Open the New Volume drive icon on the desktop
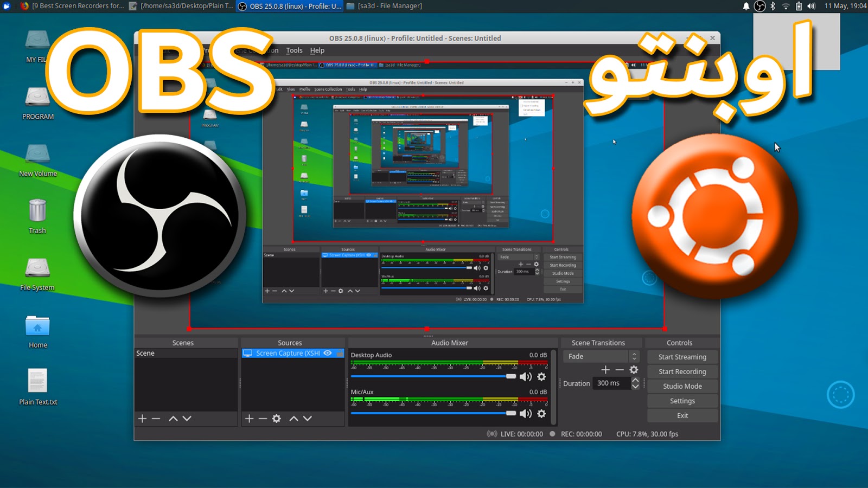This screenshot has width=868, height=488. 37,155
